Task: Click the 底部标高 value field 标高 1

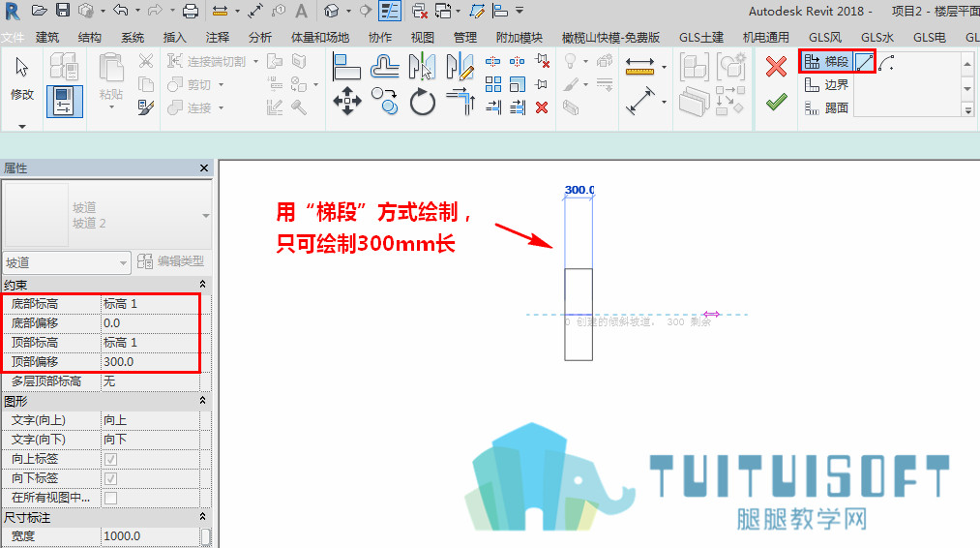Action: [x=150, y=303]
